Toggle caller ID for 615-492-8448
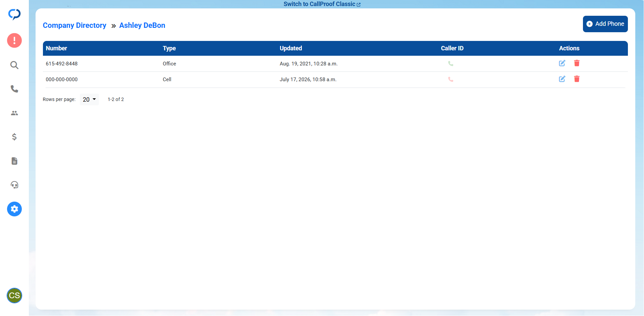 (451, 63)
